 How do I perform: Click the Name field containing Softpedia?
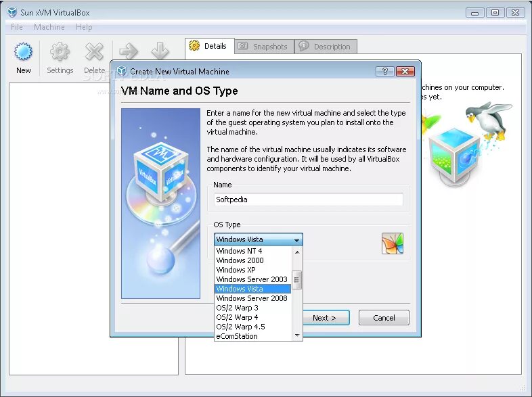[x=309, y=200]
